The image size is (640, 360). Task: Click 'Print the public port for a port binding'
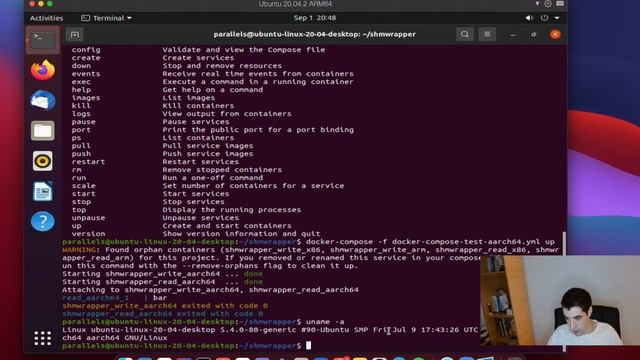tap(258, 130)
